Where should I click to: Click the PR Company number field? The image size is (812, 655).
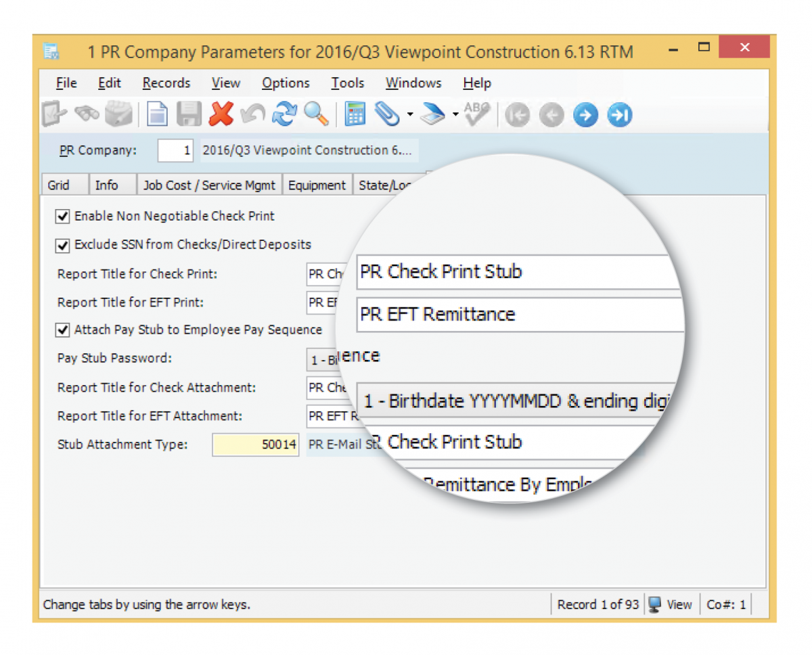point(176,150)
